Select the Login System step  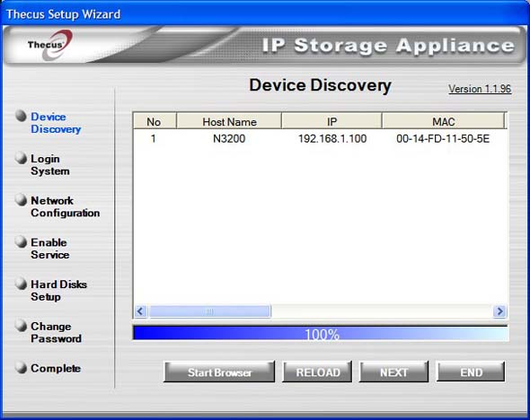coord(50,165)
